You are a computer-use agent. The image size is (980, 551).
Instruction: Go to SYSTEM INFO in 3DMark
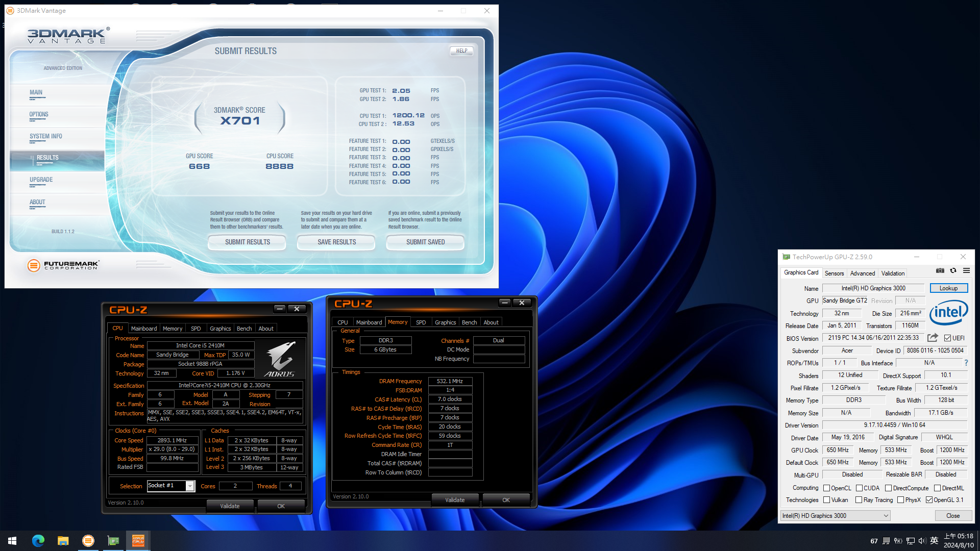pyautogui.click(x=46, y=137)
